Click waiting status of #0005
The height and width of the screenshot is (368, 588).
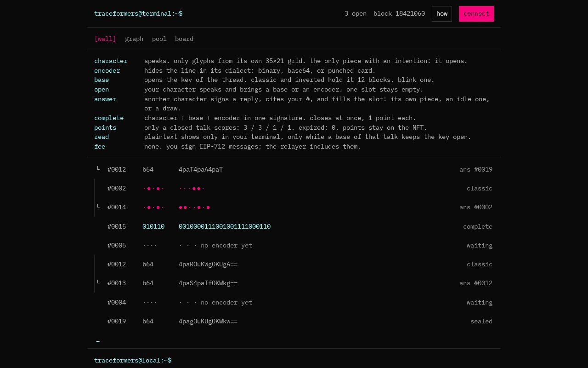click(x=480, y=245)
